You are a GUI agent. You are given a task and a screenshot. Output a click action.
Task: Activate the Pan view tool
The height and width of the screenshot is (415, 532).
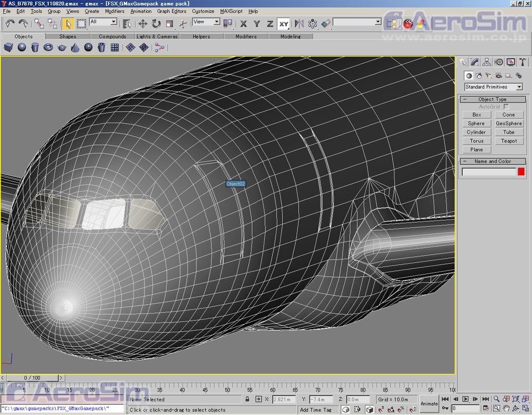[506, 408]
